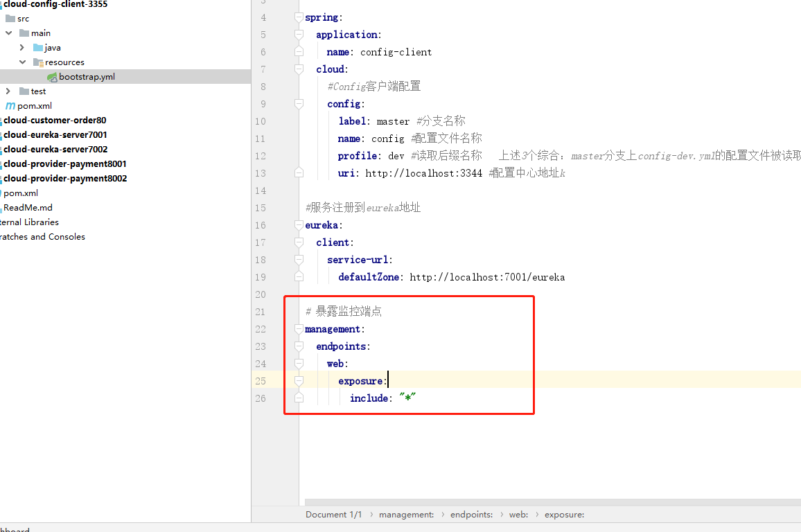Select root pom.xml below payment8002
The image size is (801, 532).
point(20,193)
